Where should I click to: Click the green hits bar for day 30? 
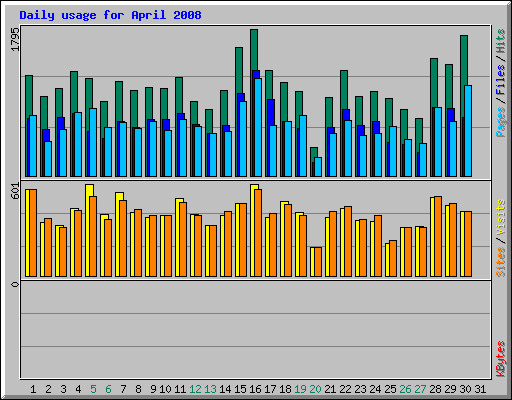point(464,60)
